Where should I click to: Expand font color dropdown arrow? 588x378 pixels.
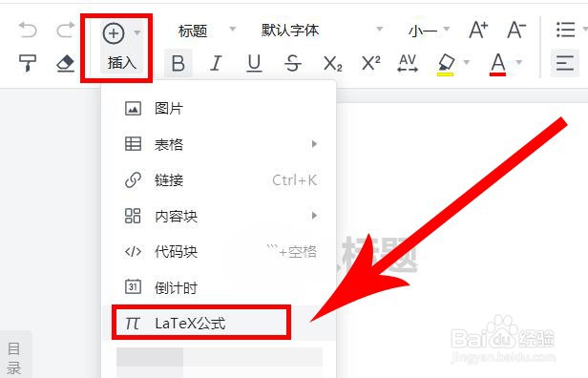click(x=519, y=62)
